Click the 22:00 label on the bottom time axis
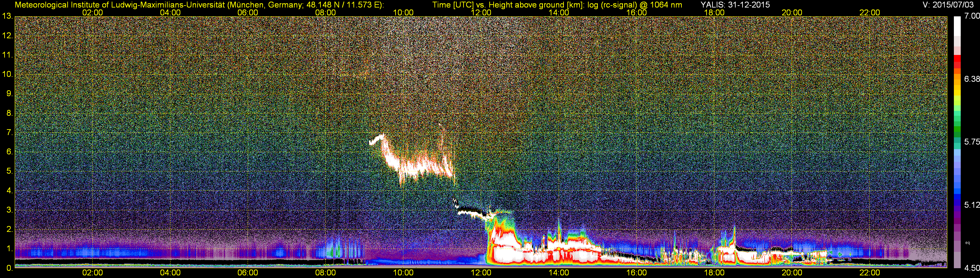The height and width of the screenshot is (278, 980). [870, 273]
